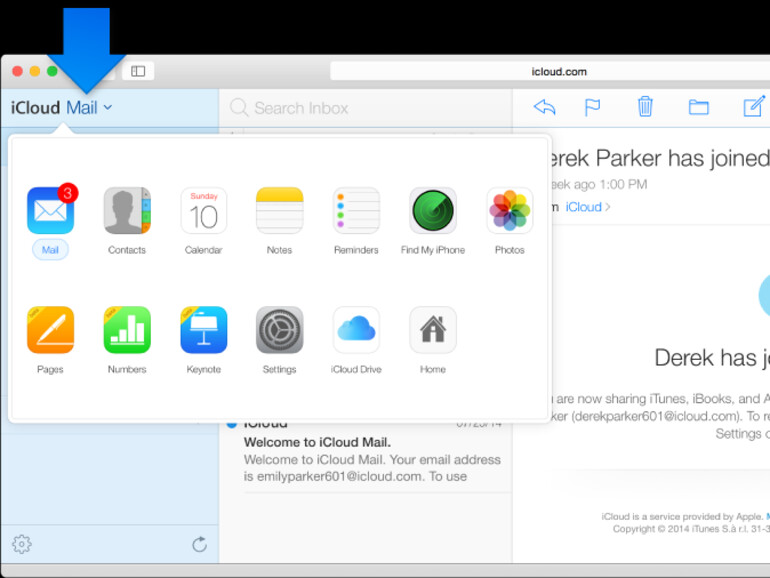770x578 pixels.
Task: Open the Calendar app
Action: click(203, 211)
